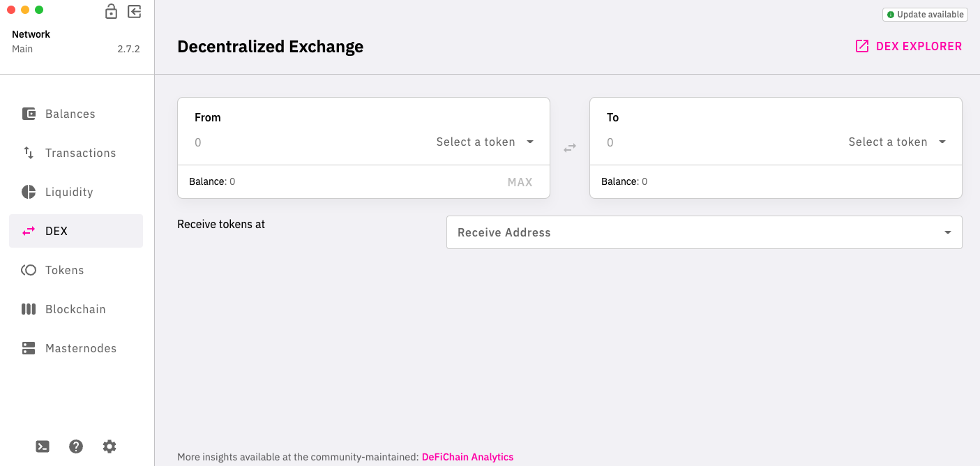Screen dimensions: 980x466
Task: Click the lock wallet icon
Action: coord(111,12)
